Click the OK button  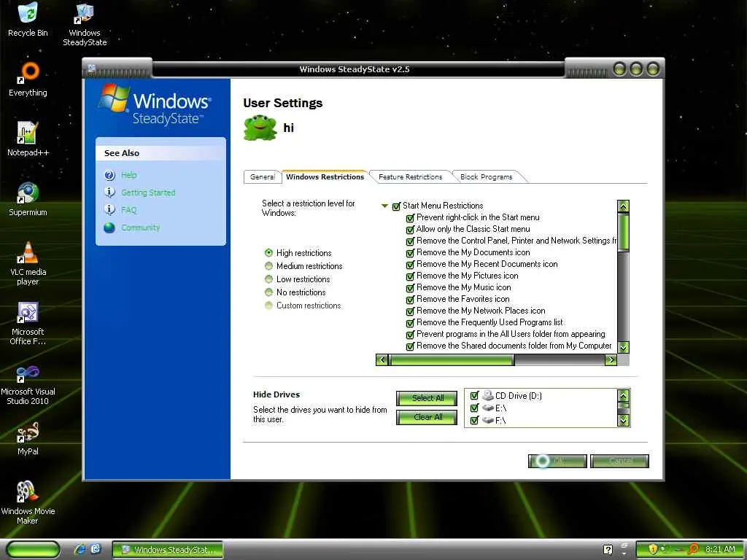click(557, 461)
